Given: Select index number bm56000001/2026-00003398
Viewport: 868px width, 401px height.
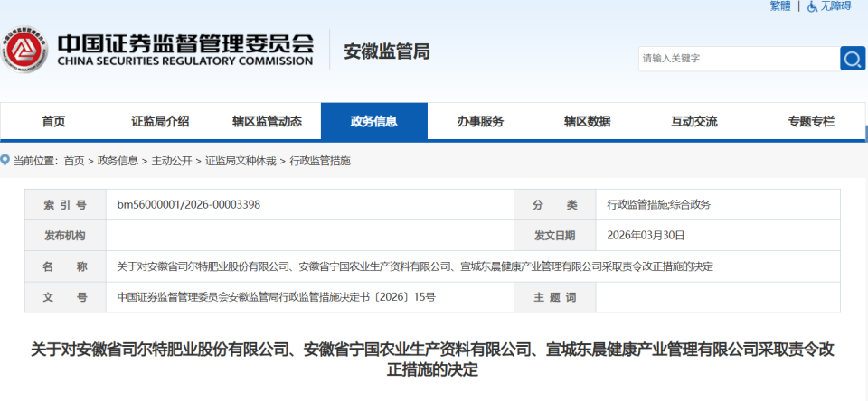Looking at the screenshot, I should click(x=189, y=205).
